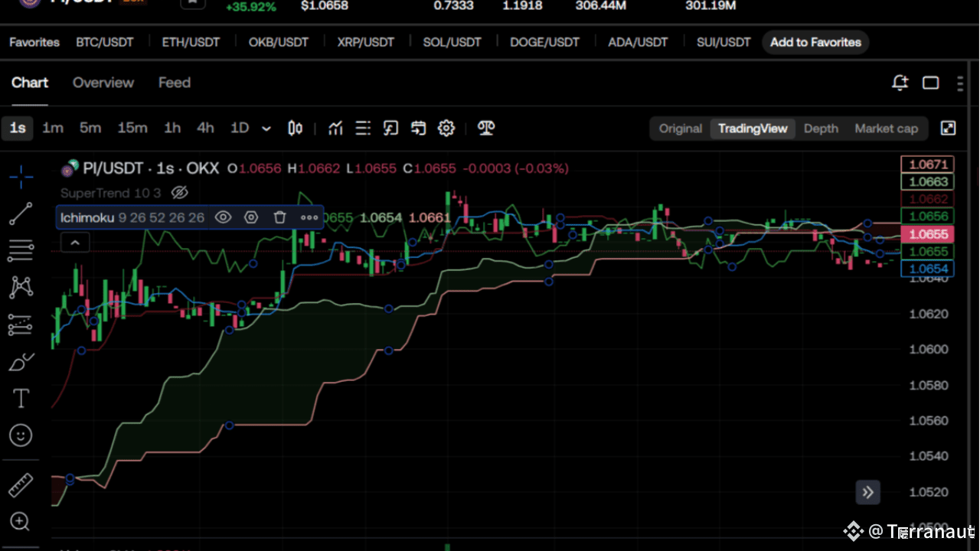Open the indicators chart icon
This screenshot has height=551, width=980.
pos(335,129)
